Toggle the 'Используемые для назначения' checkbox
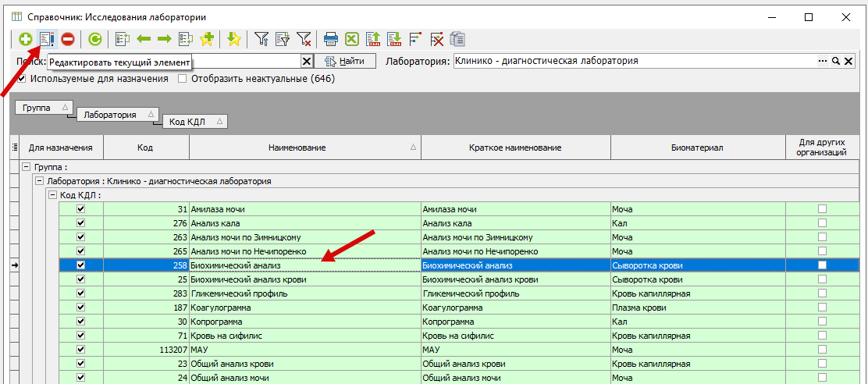 22,79
